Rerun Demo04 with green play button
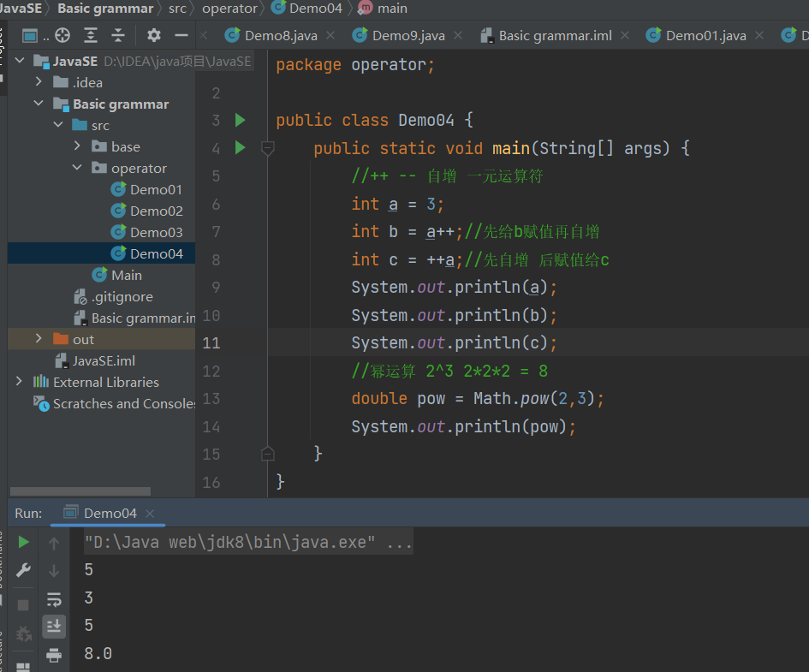This screenshot has height=672, width=809. point(24,542)
